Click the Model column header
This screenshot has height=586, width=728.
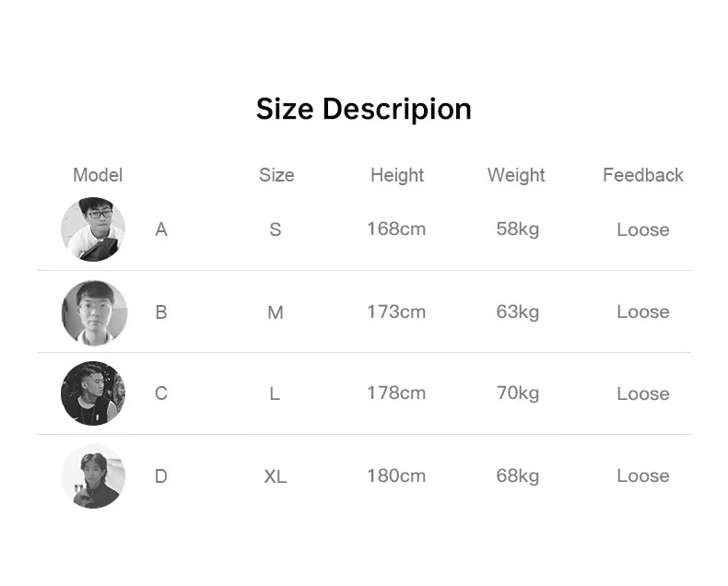click(98, 175)
